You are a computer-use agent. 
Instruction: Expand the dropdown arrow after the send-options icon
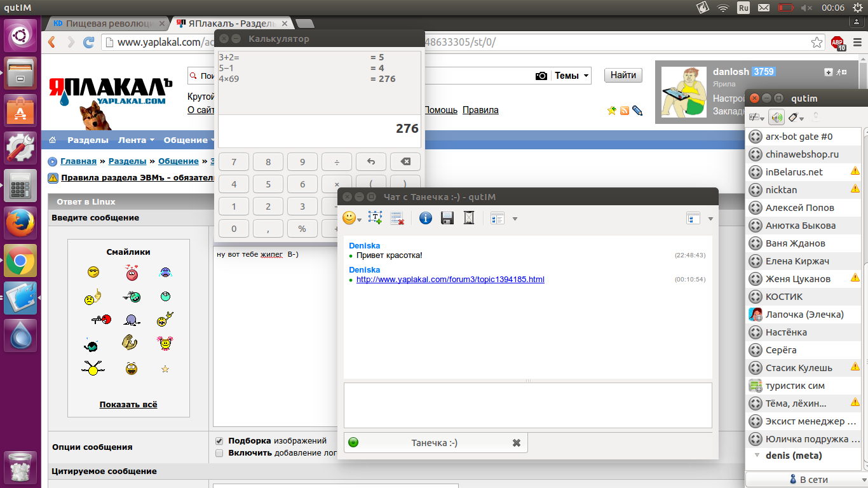[515, 219]
